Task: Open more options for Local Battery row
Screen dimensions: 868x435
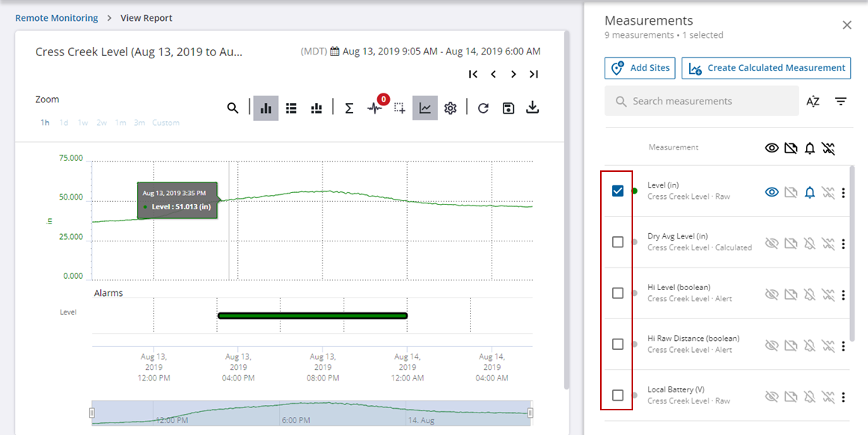Action: [843, 397]
